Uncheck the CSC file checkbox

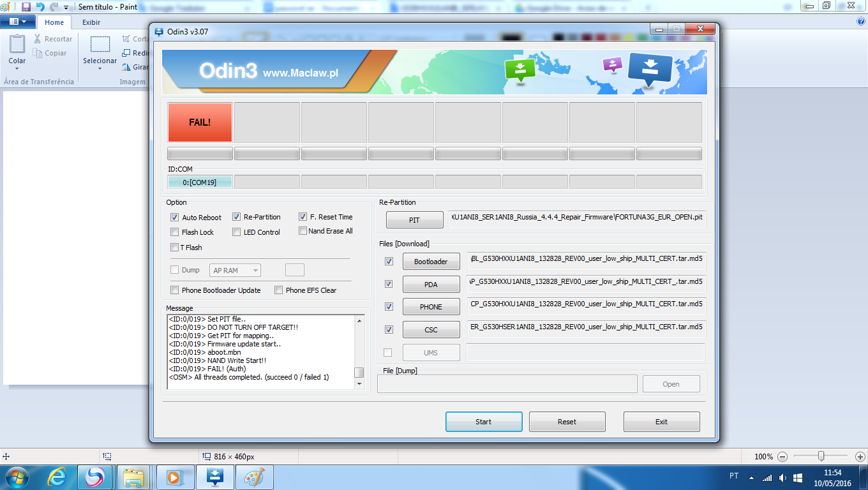389,330
